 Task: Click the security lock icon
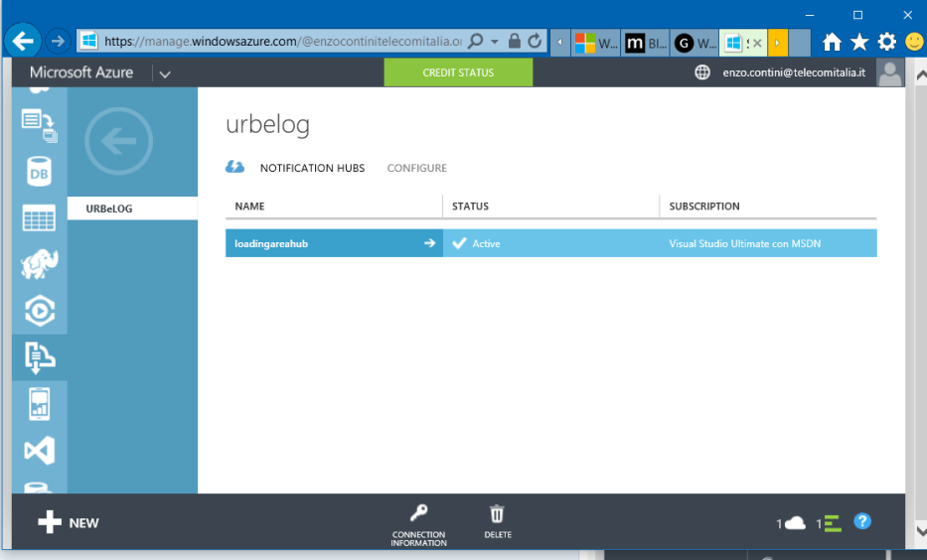[x=515, y=42]
